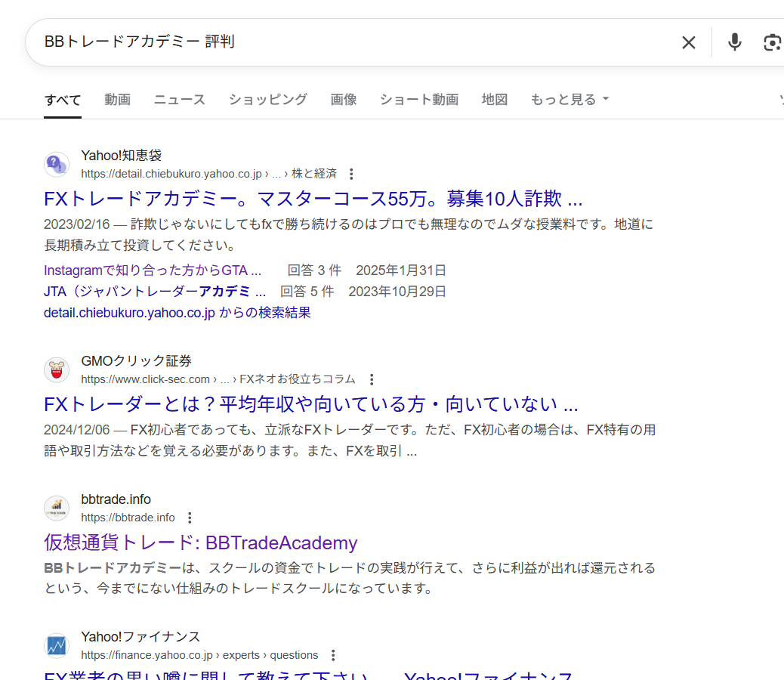
Task: Click the Yahoo!知恵袋 site favicon
Action: [x=57, y=164]
